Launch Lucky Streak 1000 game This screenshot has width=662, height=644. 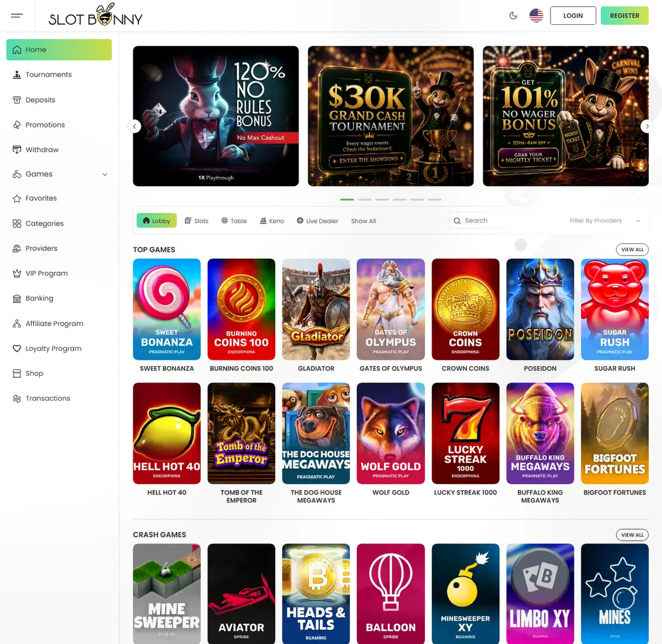466,433
